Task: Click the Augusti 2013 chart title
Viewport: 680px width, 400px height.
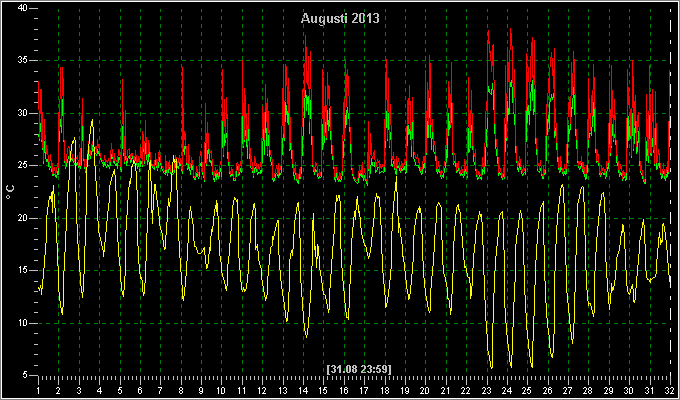Action: [340, 19]
